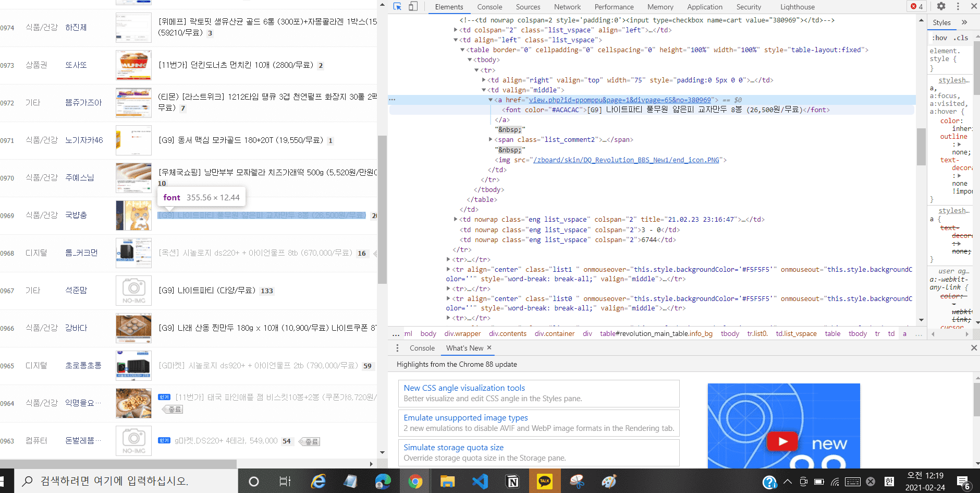Click the page horizontal scrollbar thumb
Viewport: 980px width, 493px height.
coord(118,464)
